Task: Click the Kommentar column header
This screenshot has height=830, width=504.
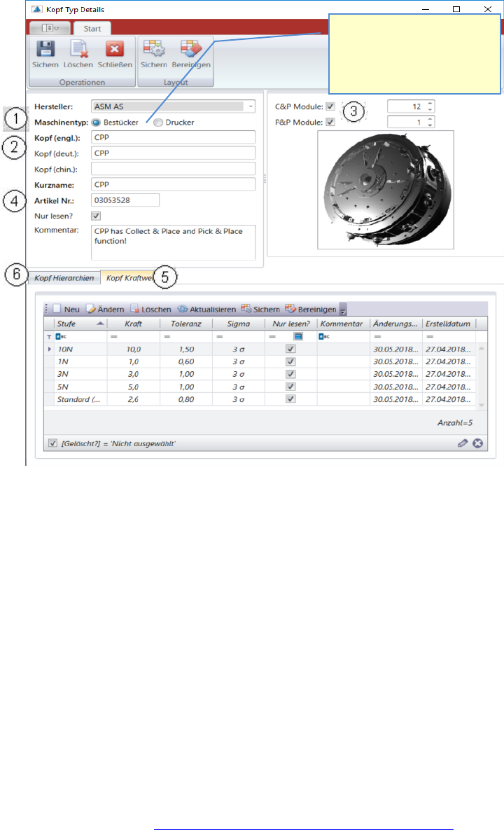Action: click(x=343, y=324)
